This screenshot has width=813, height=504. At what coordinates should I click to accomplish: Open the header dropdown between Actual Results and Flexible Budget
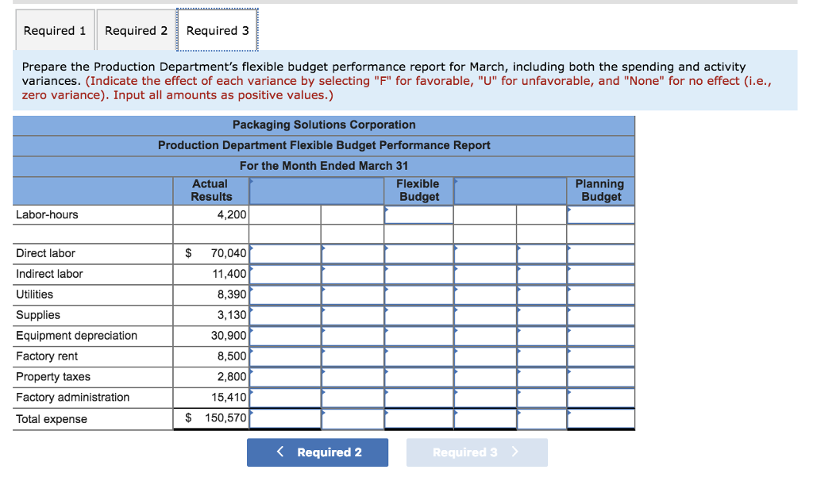[316, 190]
